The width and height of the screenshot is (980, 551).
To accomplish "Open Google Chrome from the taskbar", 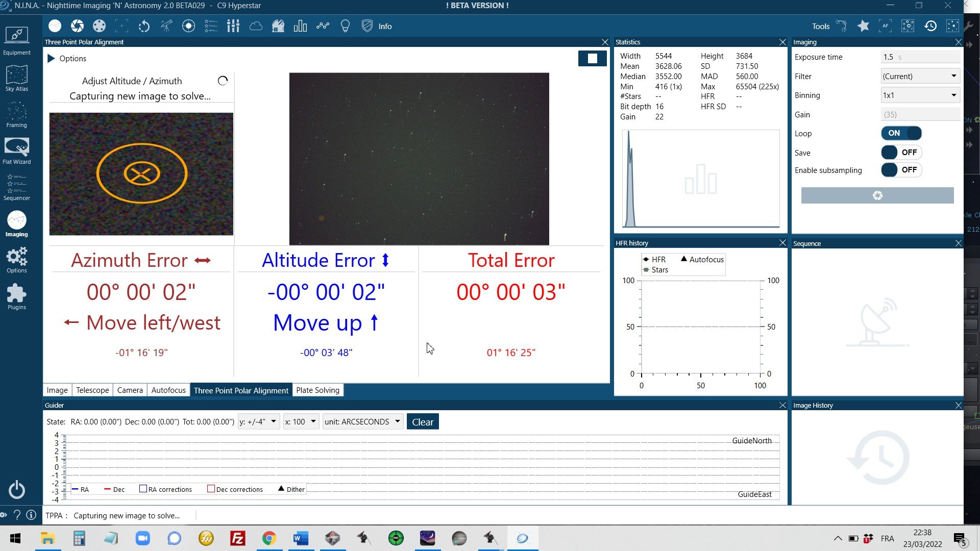I will click(269, 538).
